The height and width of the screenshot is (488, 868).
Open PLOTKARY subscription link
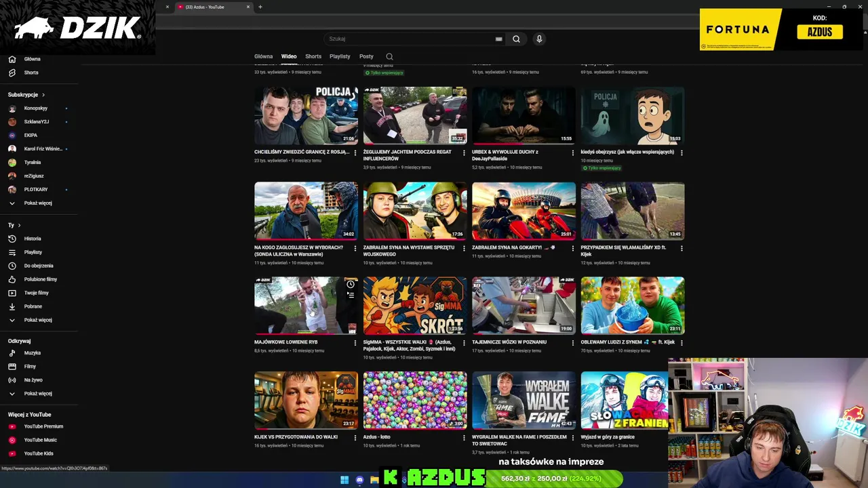tap(36, 190)
